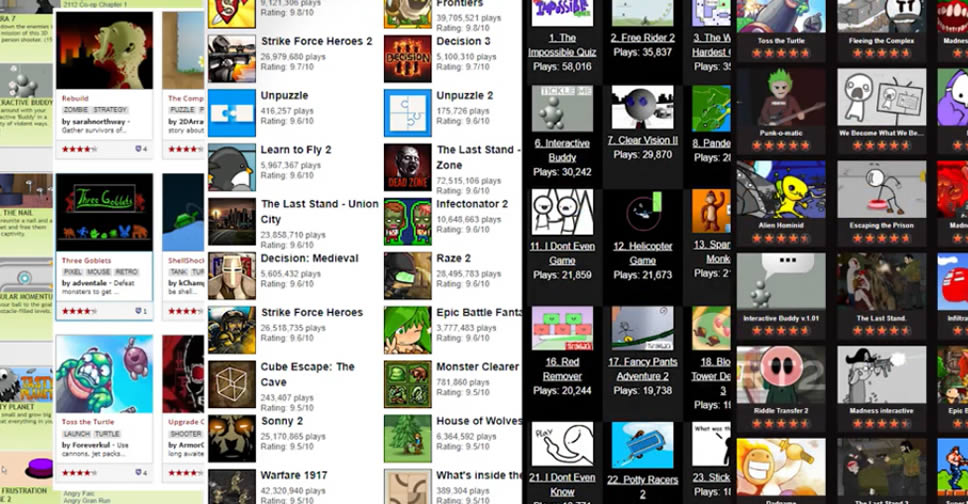
Task: Open the Three Goblets game thumbnail
Action: pyautogui.click(x=105, y=212)
